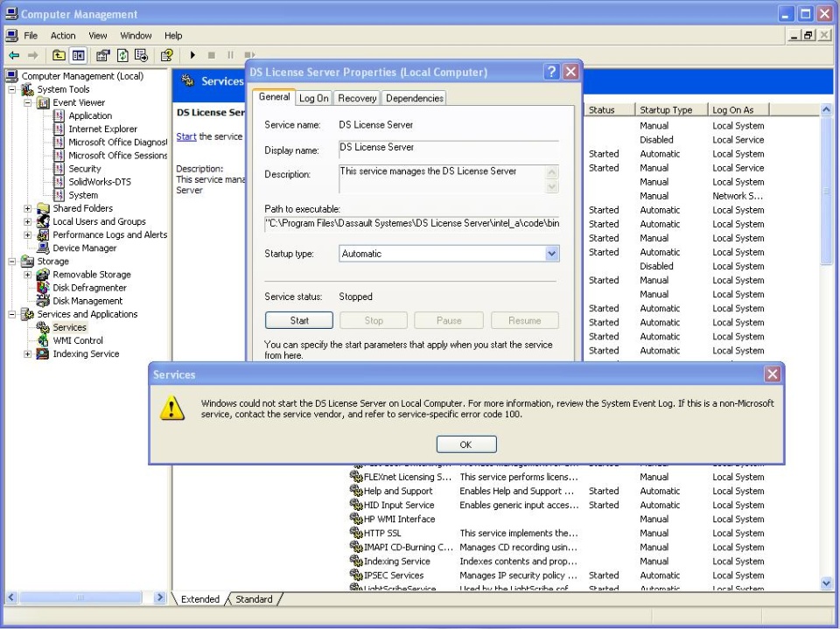The image size is (840, 629).
Task: Click the services list scroll down arrow
Action: coord(825,583)
